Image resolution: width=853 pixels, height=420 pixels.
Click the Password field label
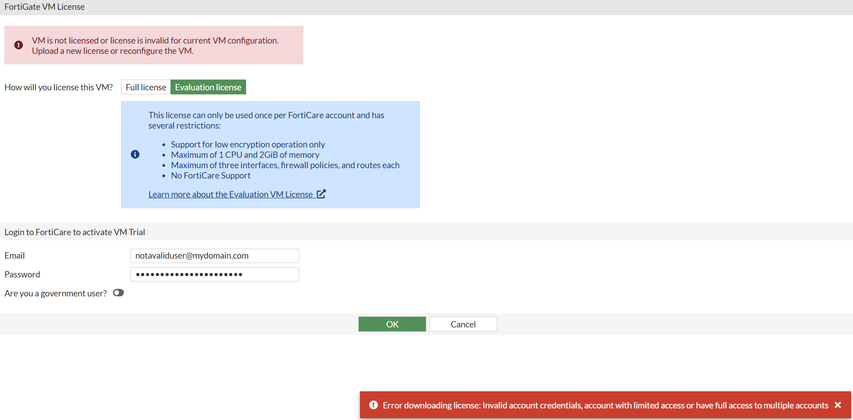pos(22,274)
